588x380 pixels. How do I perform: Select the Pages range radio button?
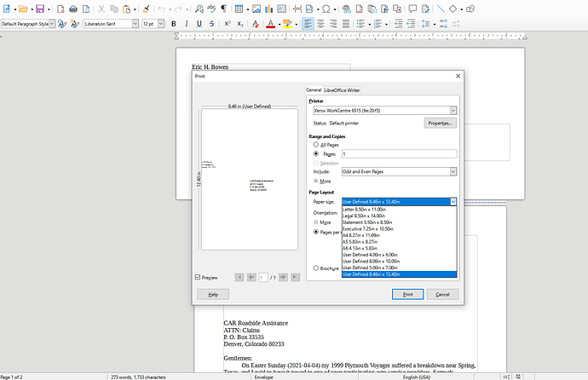pos(316,153)
